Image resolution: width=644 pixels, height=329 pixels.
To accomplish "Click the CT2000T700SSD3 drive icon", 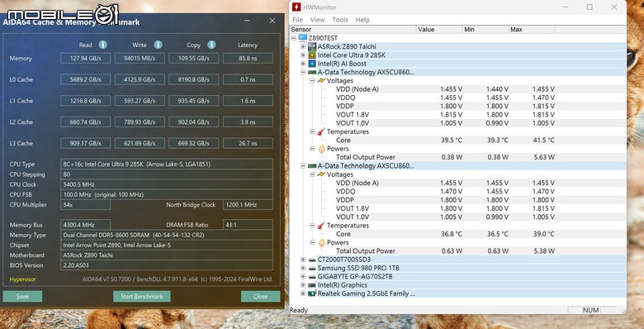I will 312,260.
